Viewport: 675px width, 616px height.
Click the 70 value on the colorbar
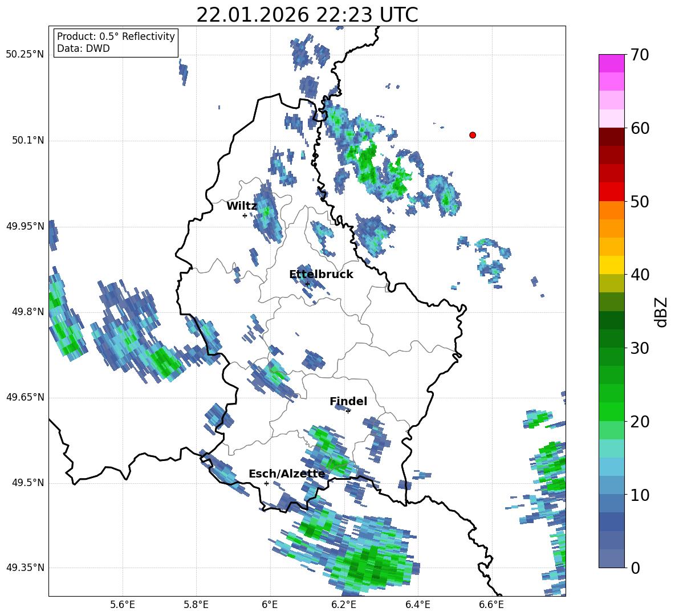(x=639, y=55)
